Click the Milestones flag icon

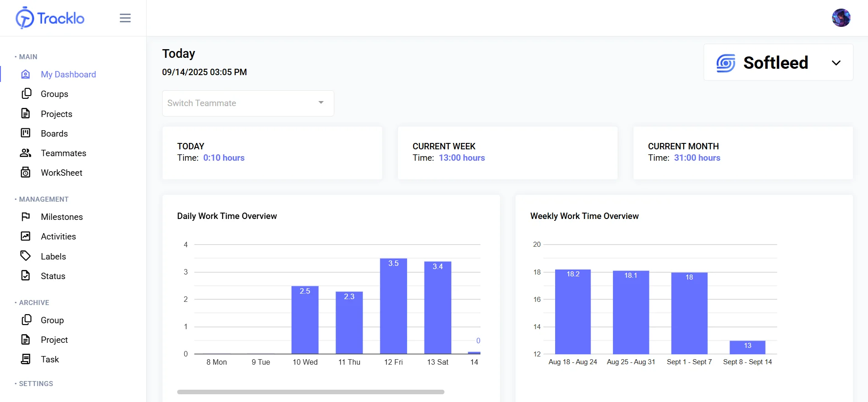point(26,217)
